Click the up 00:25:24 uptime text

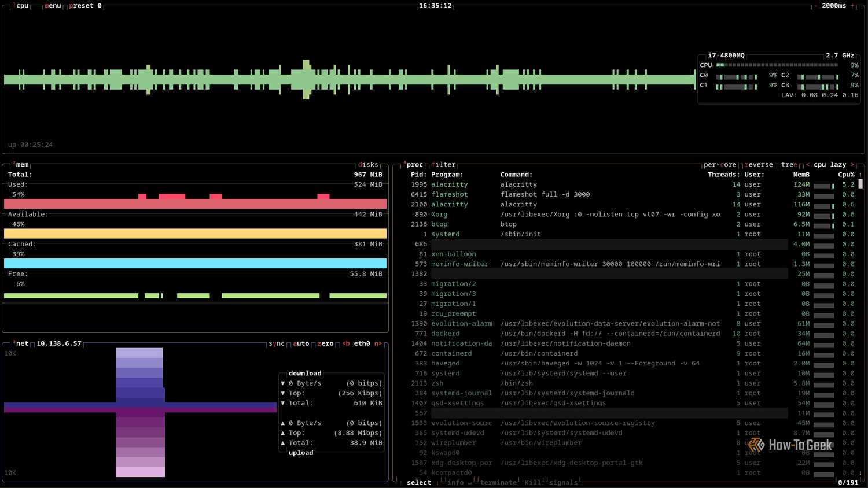click(30, 145)
